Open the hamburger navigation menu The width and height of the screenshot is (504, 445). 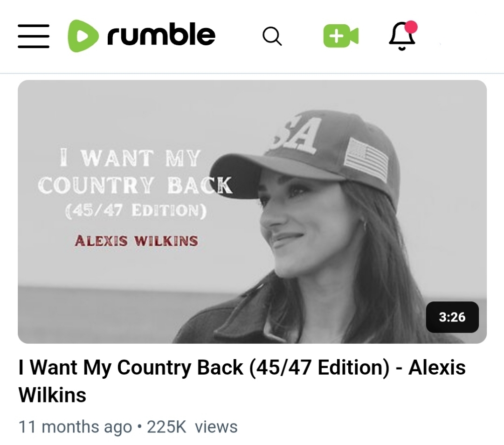pyautogui.click(x=34, y=36)
